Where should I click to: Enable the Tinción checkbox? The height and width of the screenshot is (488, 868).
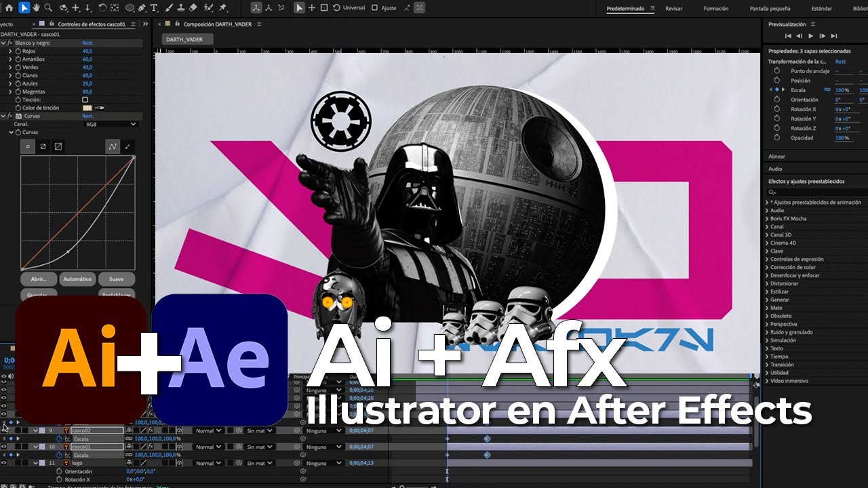click(x=85, y=100)
